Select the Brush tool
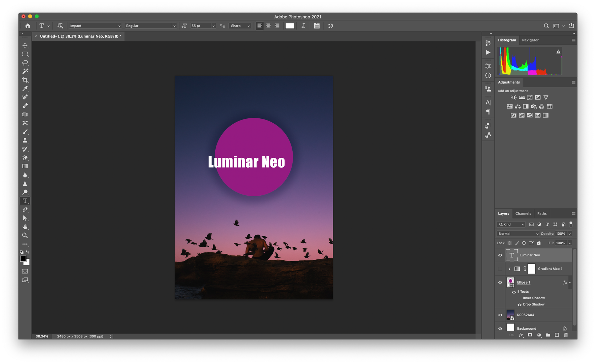 25,132
